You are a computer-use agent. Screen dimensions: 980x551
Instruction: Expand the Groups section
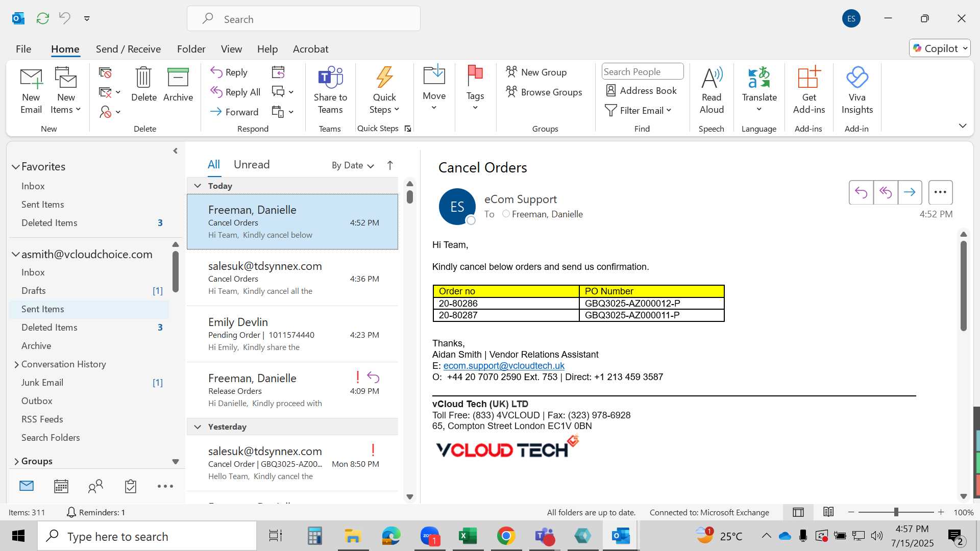pyautogui.click(x=16, y=461)
